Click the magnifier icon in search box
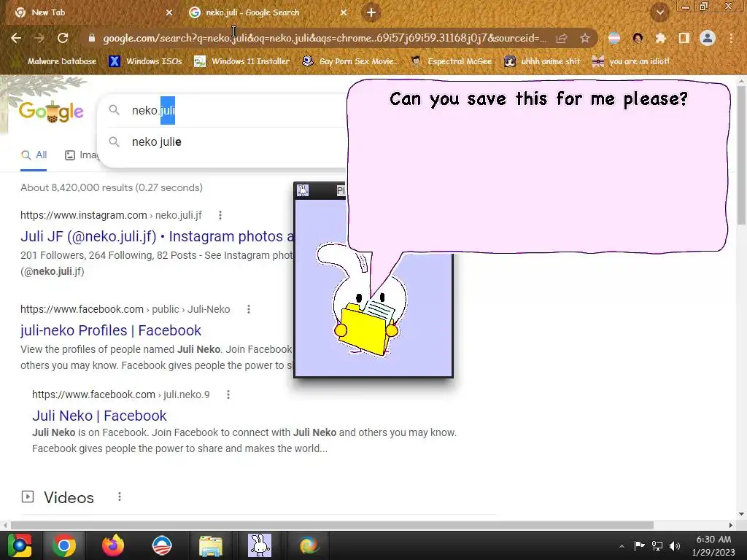 point(114,110)
